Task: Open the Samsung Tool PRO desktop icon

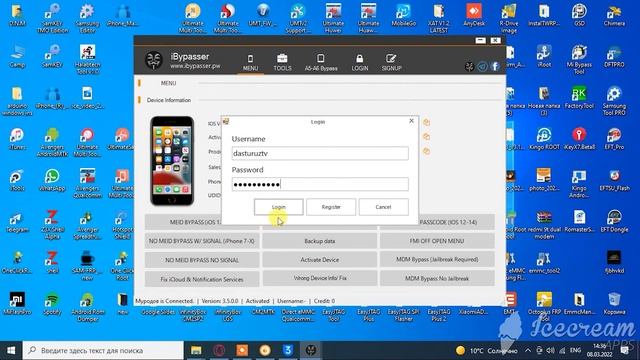Action: click(x=614, y=101)
